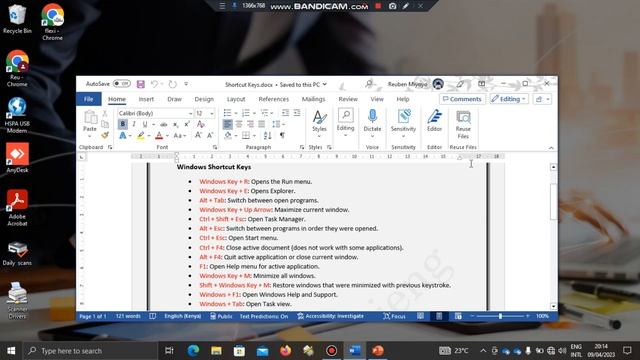The width and height of the screenshot is (640, 360).
Task: Open Change Case Aa dropdown
Action: point(180,136)
